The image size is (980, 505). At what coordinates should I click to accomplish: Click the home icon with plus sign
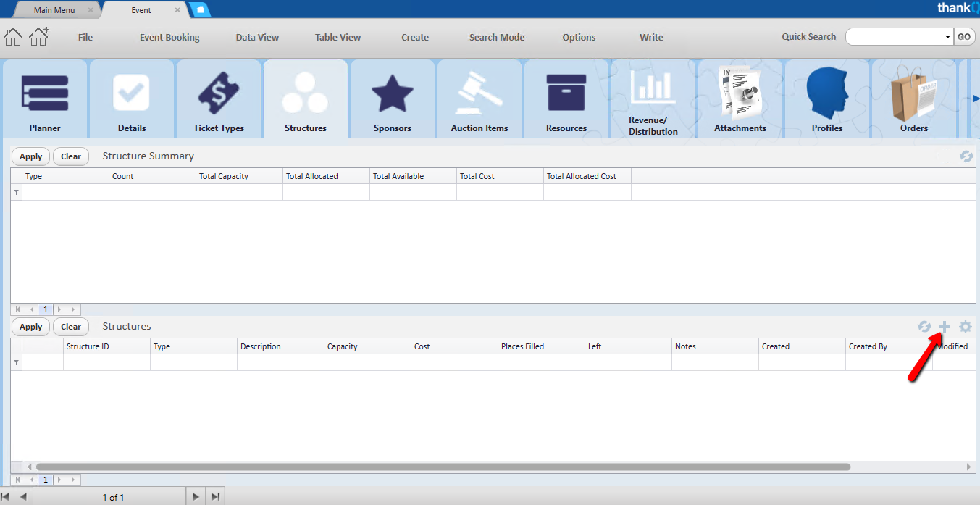39,36
